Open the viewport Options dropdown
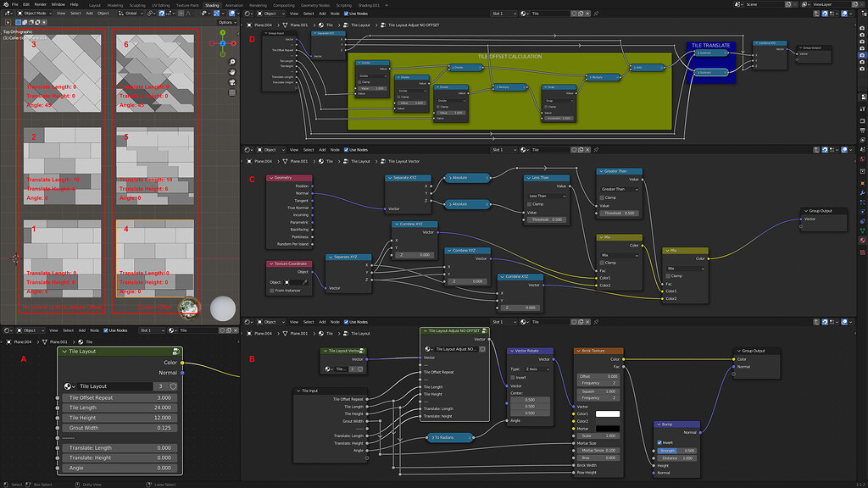868x488 pixels. [x=227, y=22]
